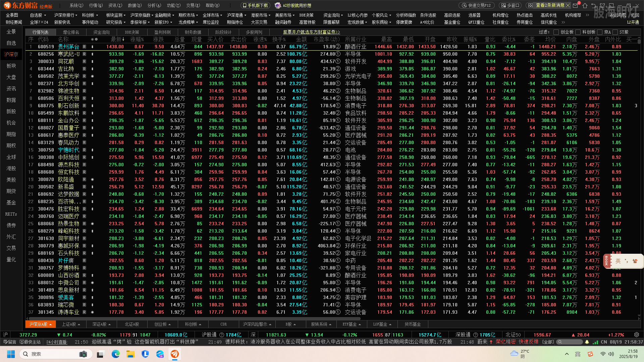Open the Windows Start menu

[x=11, y=354]
